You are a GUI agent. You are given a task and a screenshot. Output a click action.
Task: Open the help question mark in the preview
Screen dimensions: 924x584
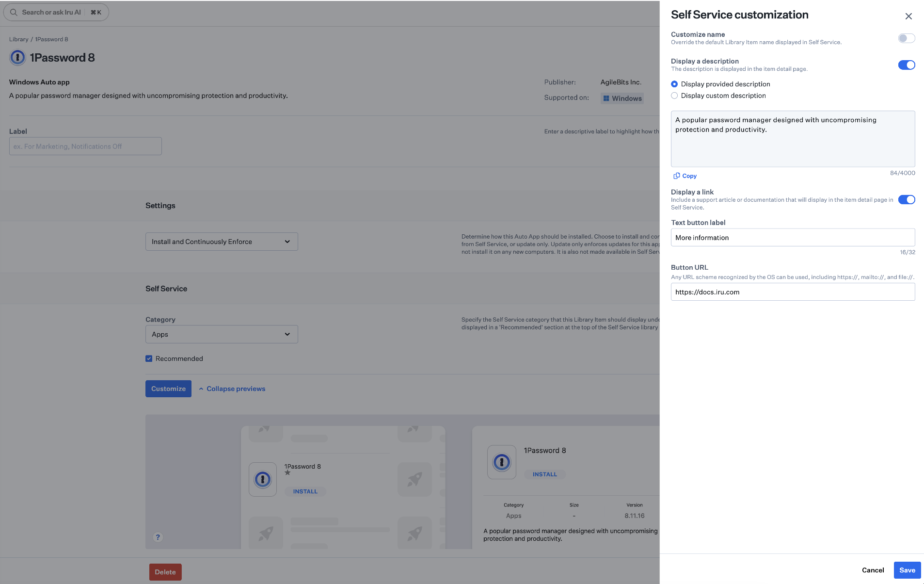click(158, 537)
